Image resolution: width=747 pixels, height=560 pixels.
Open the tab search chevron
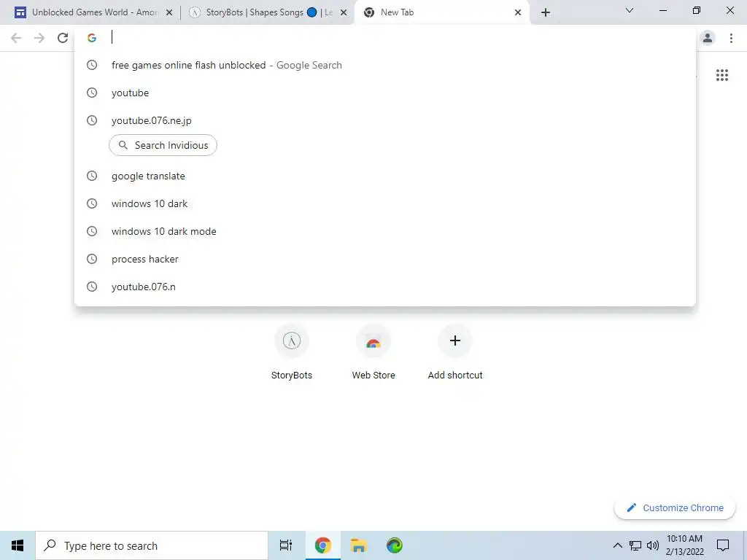point(630,10)
